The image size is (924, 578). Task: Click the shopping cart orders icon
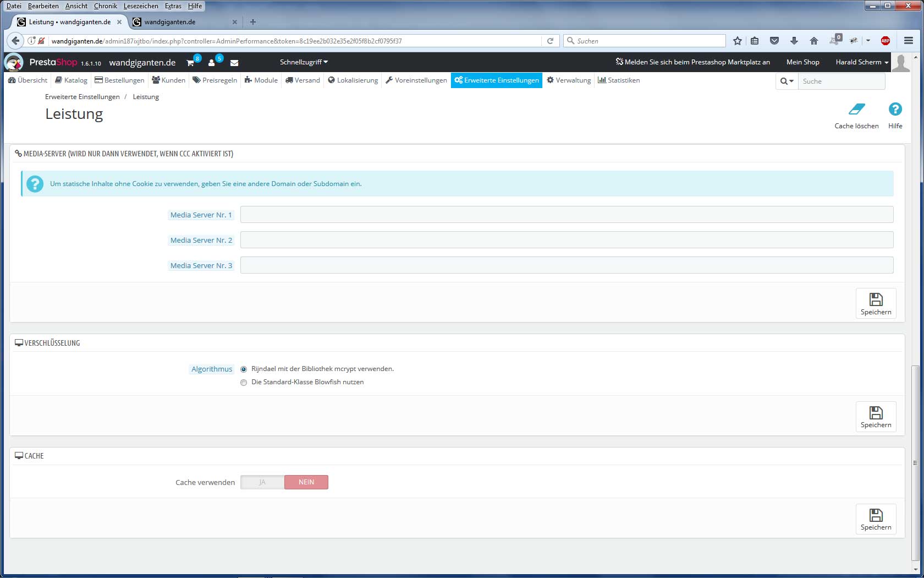coord(190,63)
